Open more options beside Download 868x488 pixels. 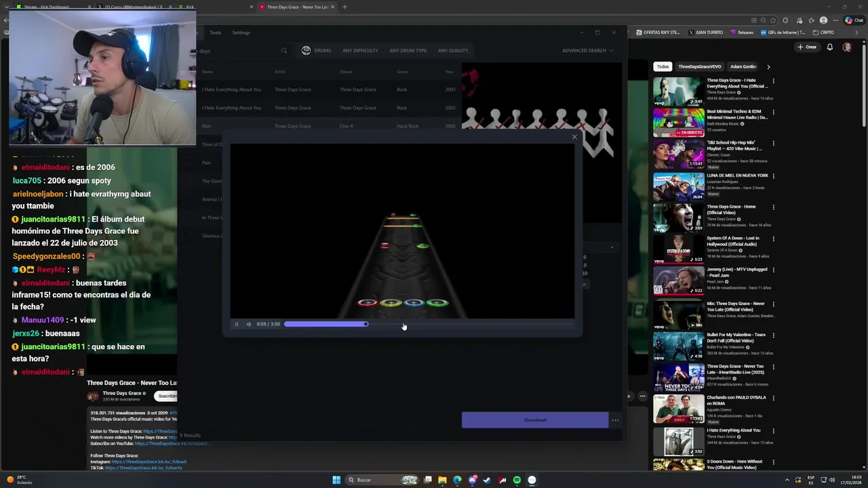point(615,420)
